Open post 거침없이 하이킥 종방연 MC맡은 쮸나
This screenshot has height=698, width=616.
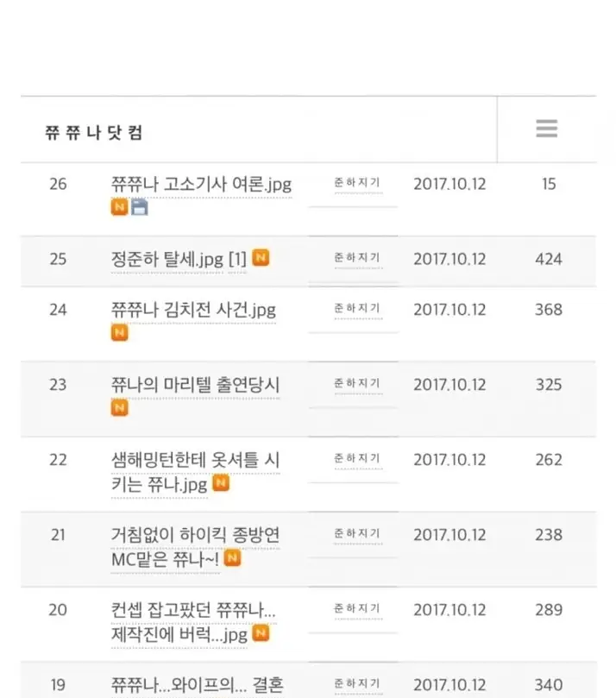pos(195,547)
